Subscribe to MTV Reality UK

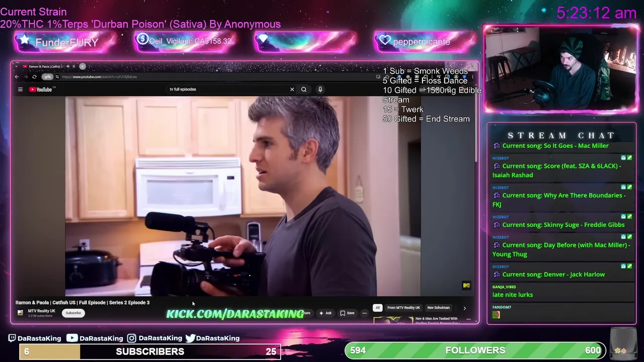tap(73, 313)
